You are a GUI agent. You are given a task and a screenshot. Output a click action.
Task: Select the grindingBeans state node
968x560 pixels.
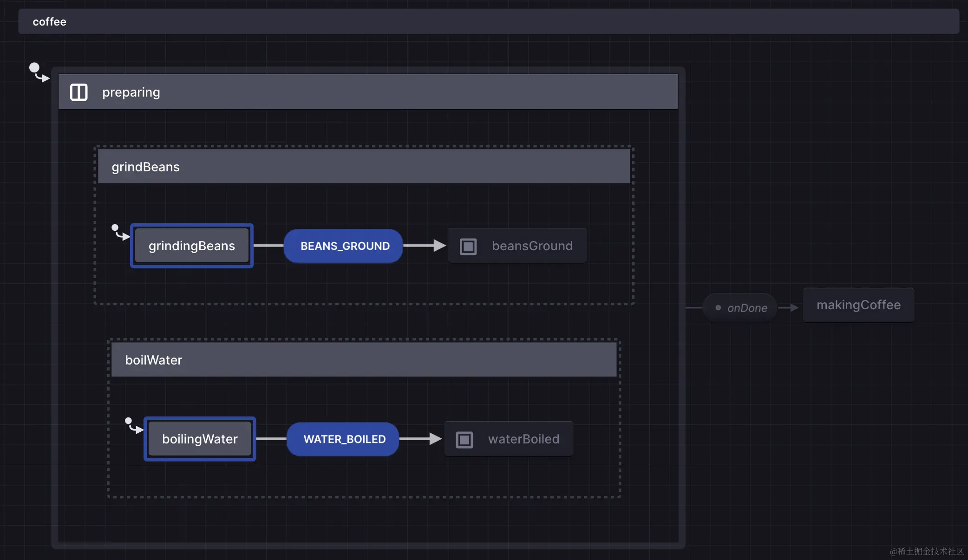click(x=191, y=246)
